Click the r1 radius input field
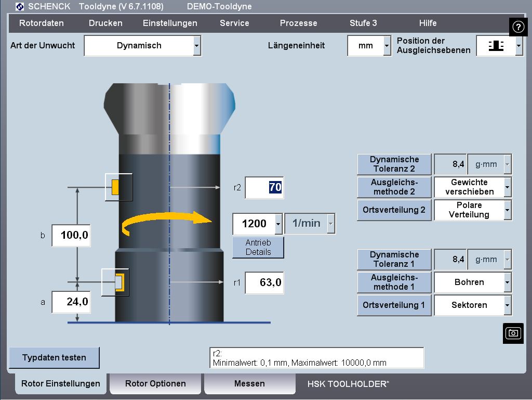The width and height of the screenshot is (532, 400). tap(264, 282)
